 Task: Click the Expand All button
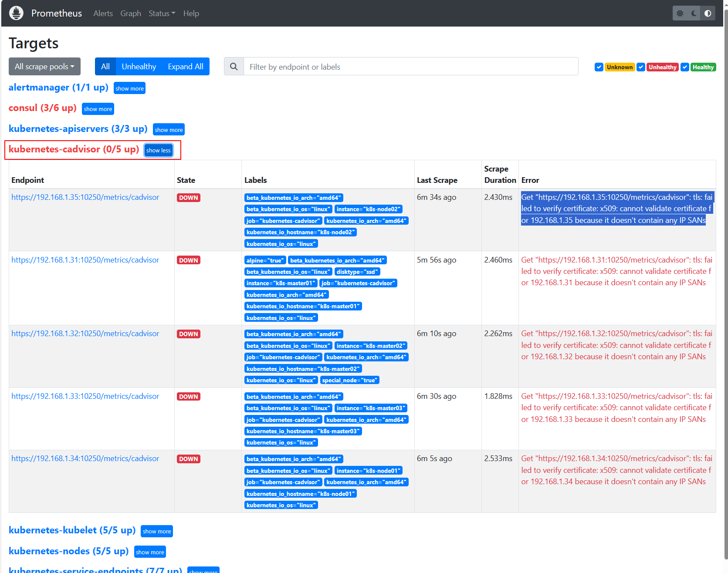tap(186, 67)
